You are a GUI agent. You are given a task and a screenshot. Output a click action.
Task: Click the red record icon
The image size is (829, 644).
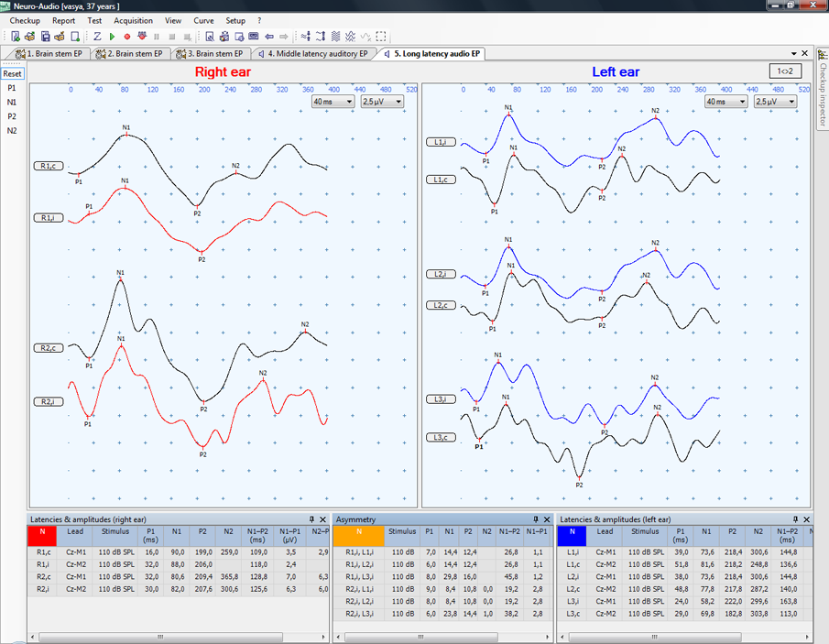click(x=127, y=37)
